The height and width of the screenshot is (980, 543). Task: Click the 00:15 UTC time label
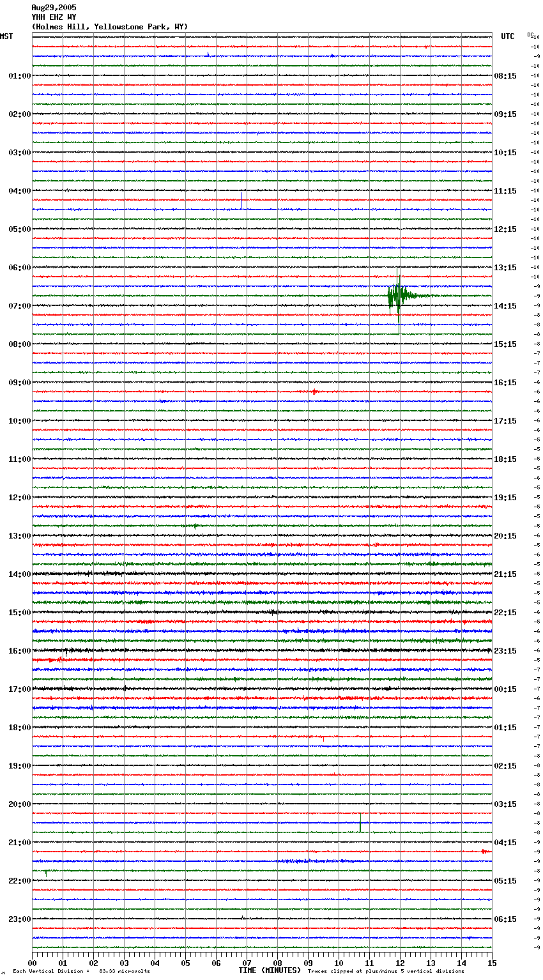point(505,689)
